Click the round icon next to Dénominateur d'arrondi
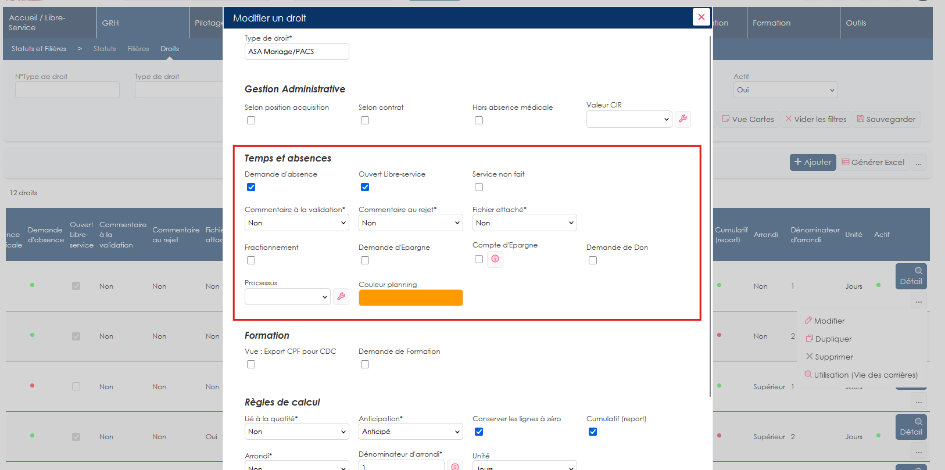 pyautogui.click(x=455, y=466)
